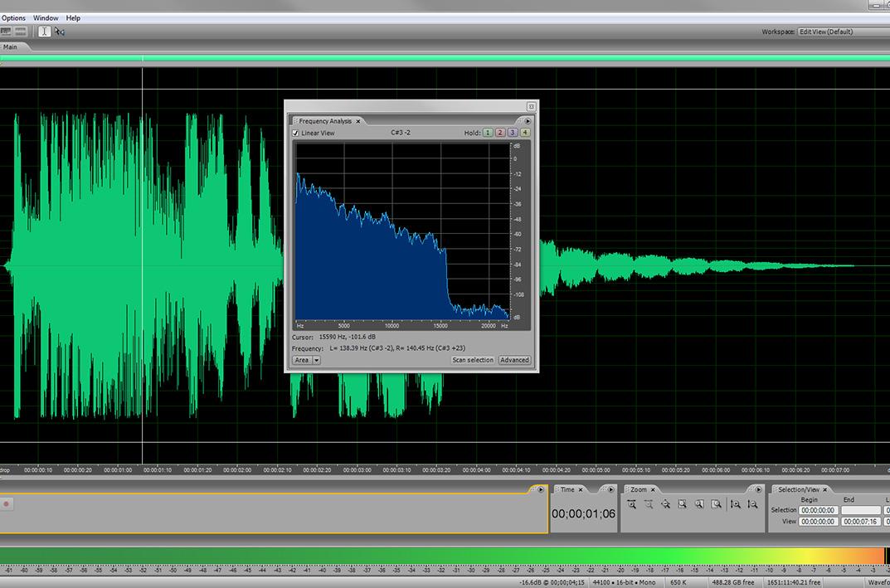The height and width of the screenshot is (588, 890).
Task: Click the Advanced button
Action: pyautogui.click(x=514, y=360)
